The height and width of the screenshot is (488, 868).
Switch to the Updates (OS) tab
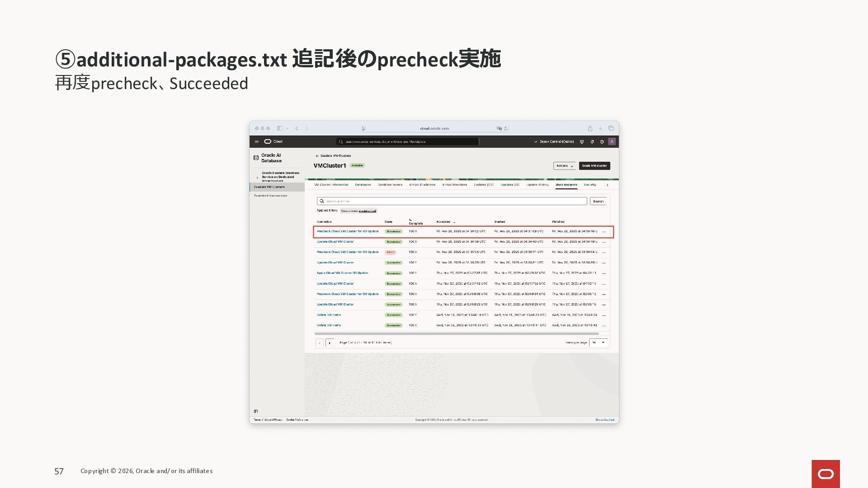pyautogui.click(x=483, y=185)
